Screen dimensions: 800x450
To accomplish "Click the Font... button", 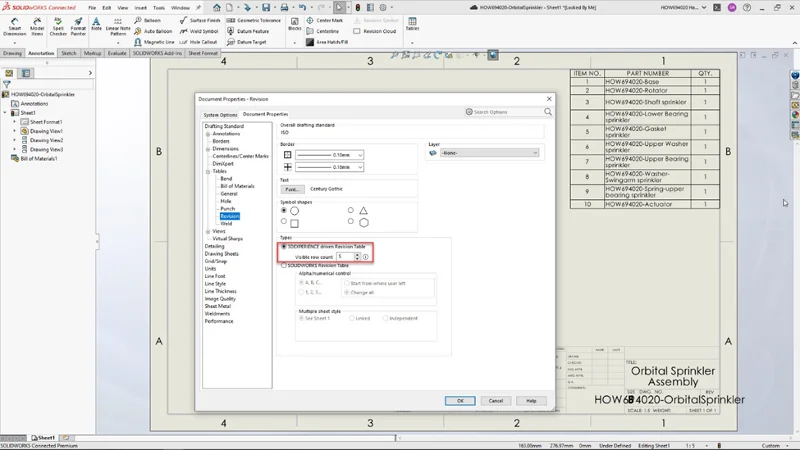I will pyautogui.click(x=292, y=188).
